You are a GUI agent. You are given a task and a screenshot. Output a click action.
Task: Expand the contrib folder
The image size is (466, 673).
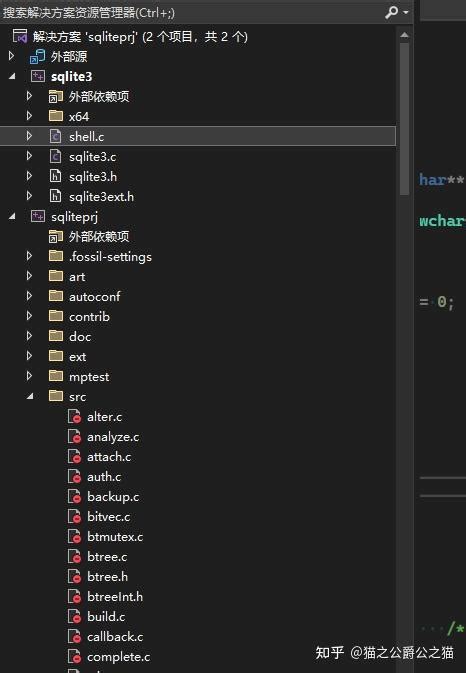point(29,316)
